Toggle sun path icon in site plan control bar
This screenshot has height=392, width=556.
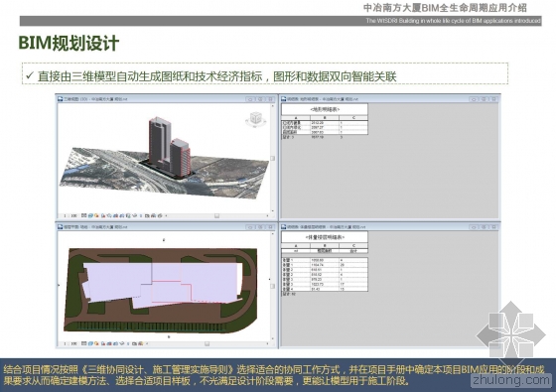[96, 343]
